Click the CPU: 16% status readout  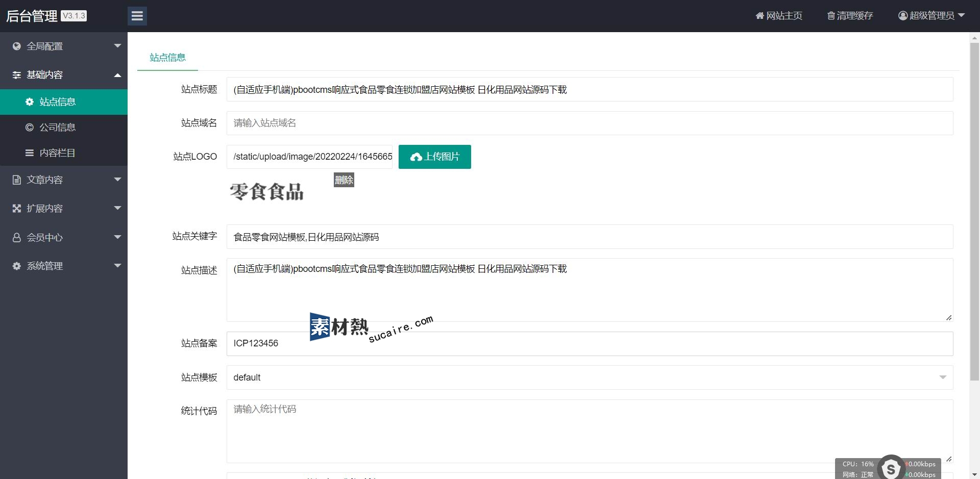tap(858, 464)
